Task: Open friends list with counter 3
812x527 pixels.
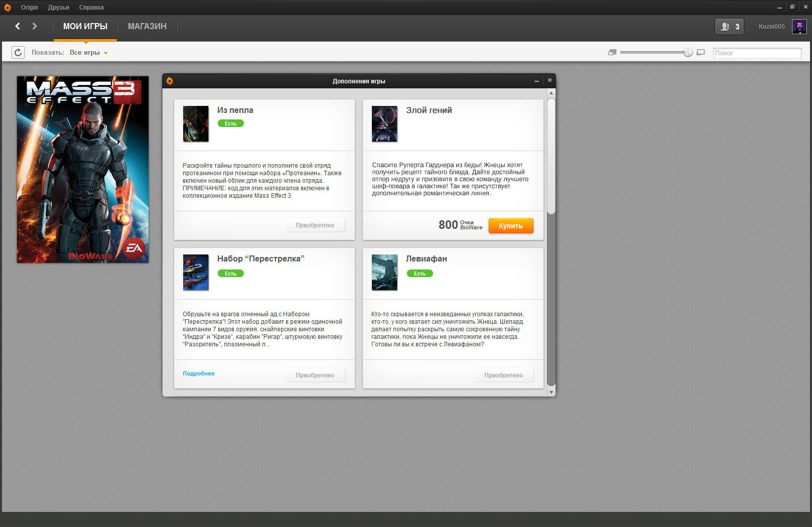Action: 729,27
